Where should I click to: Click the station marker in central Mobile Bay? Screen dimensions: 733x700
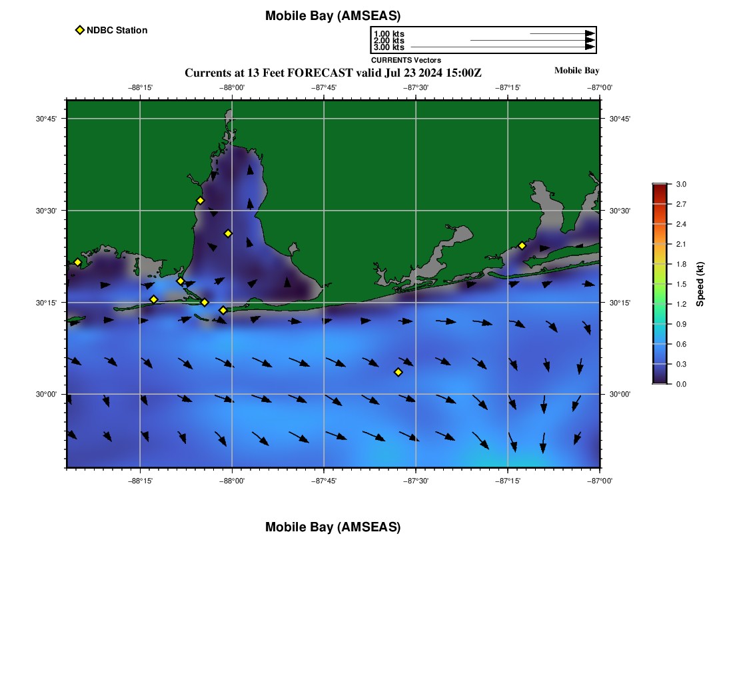point(228,233)
